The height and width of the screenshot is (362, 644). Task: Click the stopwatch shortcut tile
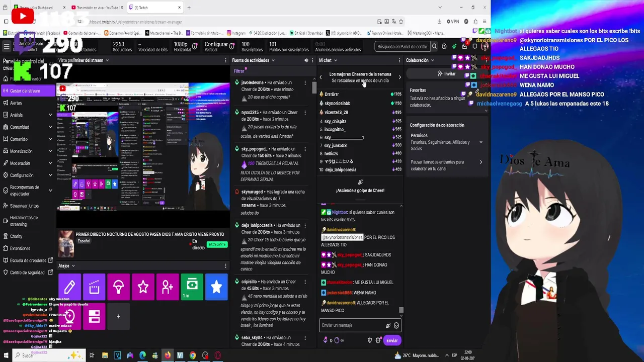(x=69, y=316)
